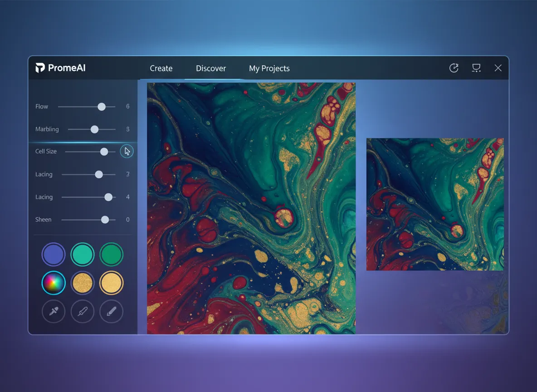
Task: Pick the light teal color swatch
Action: click(x=83, y=255)
